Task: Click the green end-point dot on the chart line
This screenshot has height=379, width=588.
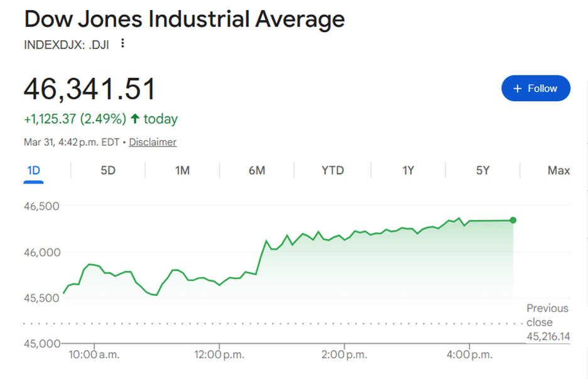Action: 513,220
